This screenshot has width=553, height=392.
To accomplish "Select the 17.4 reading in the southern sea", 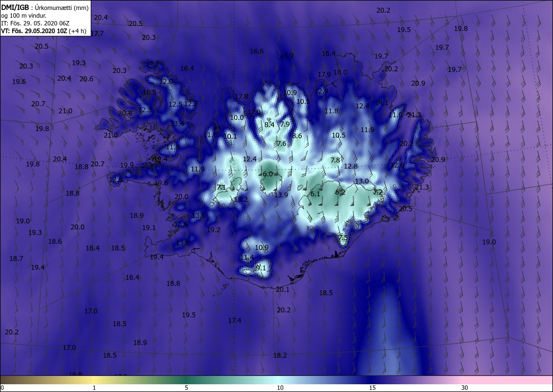I will pos(234,320).
